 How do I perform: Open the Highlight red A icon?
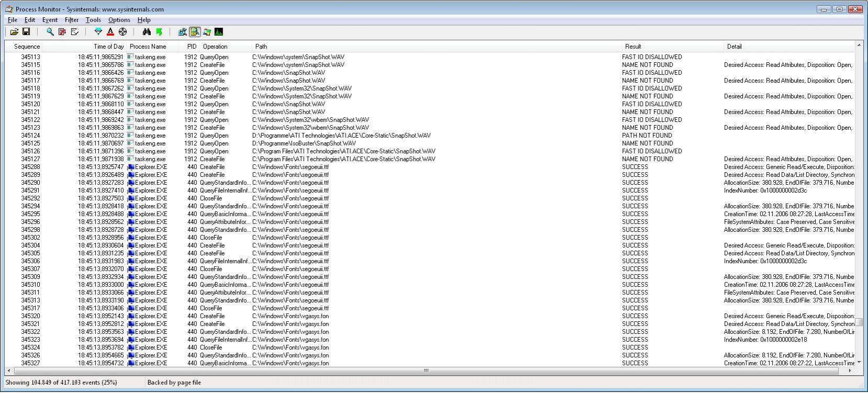(110, 32)
